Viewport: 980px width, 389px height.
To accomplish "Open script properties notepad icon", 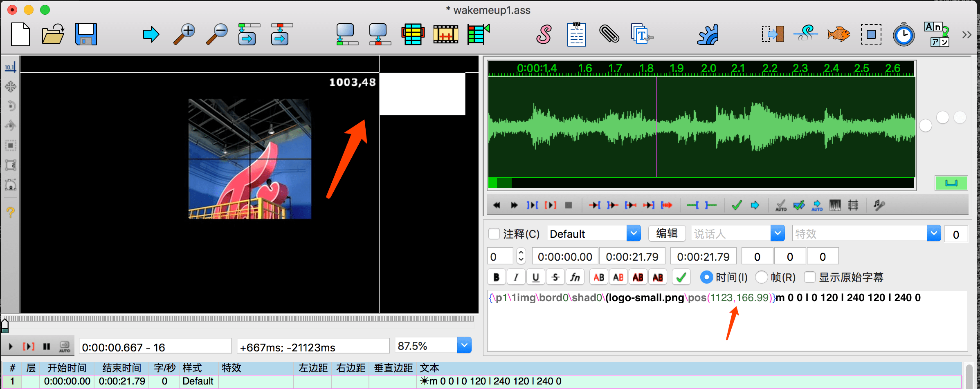I will (577, 34).
